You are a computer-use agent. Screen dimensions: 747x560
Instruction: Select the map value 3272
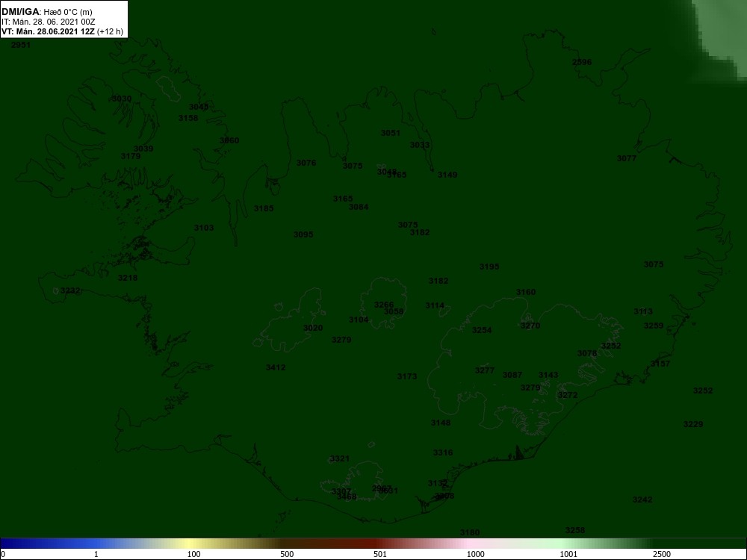tap(568, 395)
